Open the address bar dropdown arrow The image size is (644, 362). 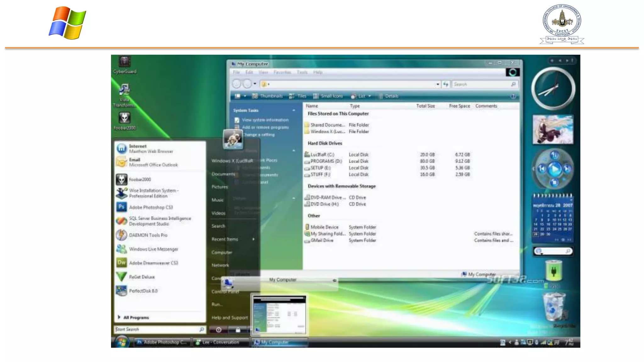pos(437,84)
